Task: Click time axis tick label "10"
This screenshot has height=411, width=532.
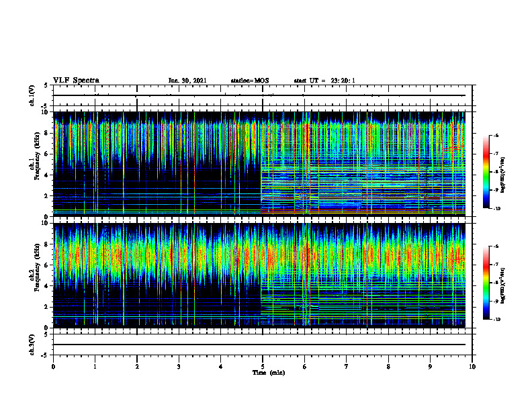Action: [472, 367]
